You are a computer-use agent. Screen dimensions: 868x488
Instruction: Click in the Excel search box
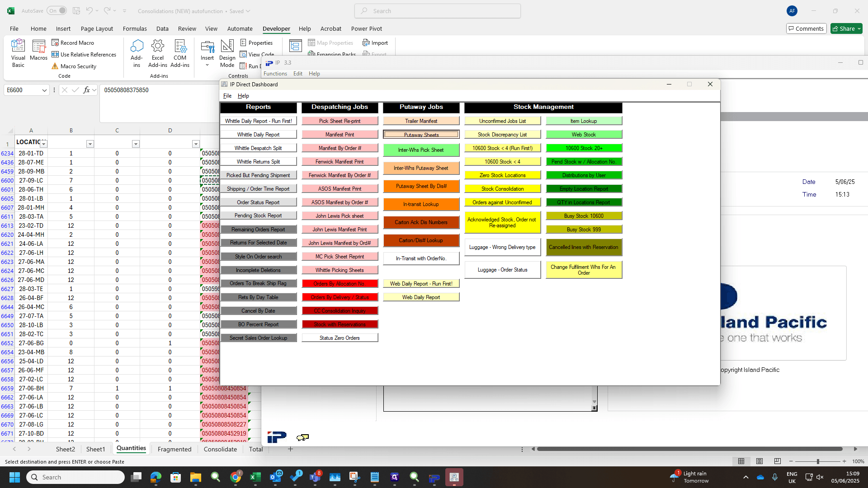coord(438,11)
